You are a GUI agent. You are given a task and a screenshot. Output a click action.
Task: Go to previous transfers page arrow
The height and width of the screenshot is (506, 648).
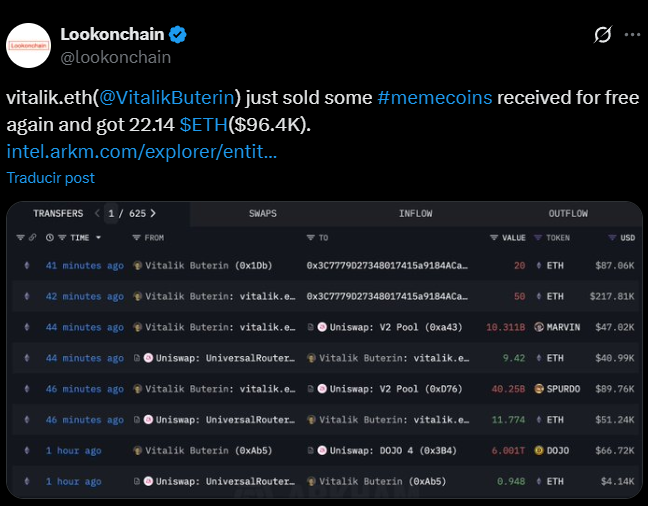point(97,214)
